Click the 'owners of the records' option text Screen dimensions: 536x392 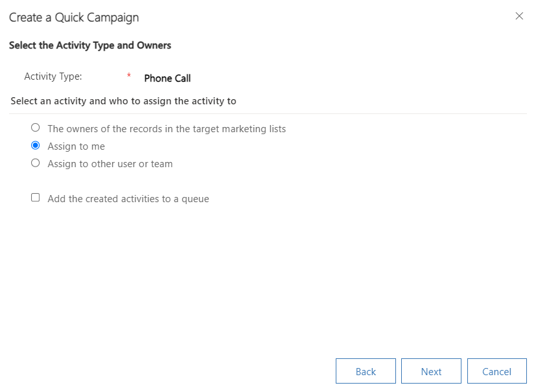click(167, 129)
